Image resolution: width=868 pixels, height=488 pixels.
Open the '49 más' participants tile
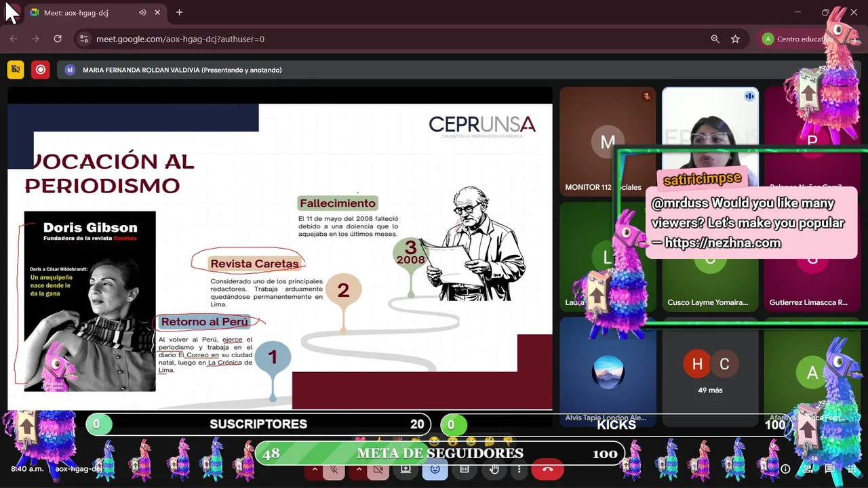click(710, 372)
